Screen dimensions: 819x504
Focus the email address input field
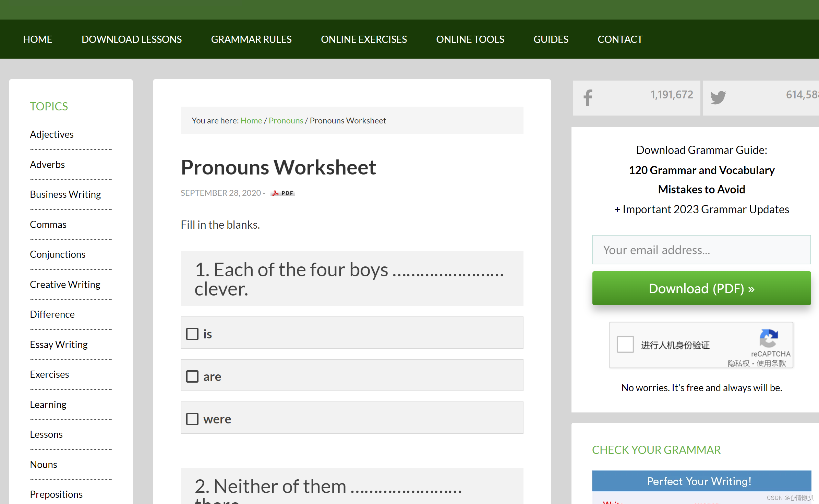click(701, 250)
